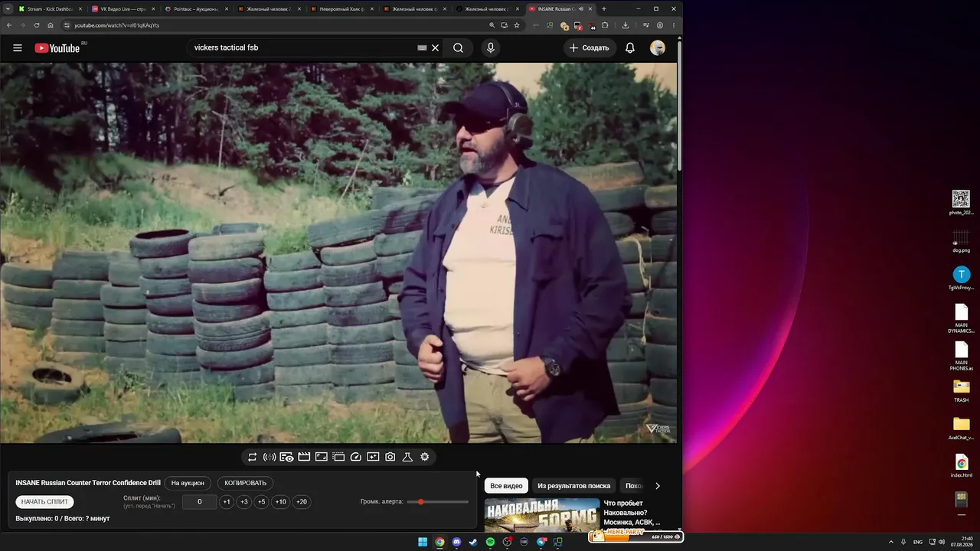Add 10 minutes with +10 button

tap(281, 502)
